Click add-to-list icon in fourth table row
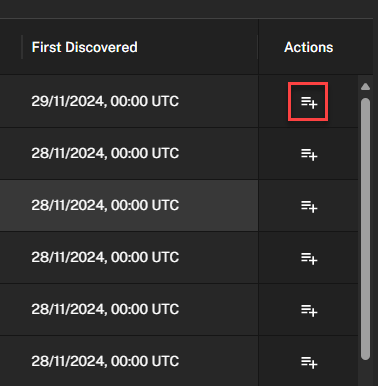This screenshot has width=378, height=386. pyautogui.click(x=309, y=258)
